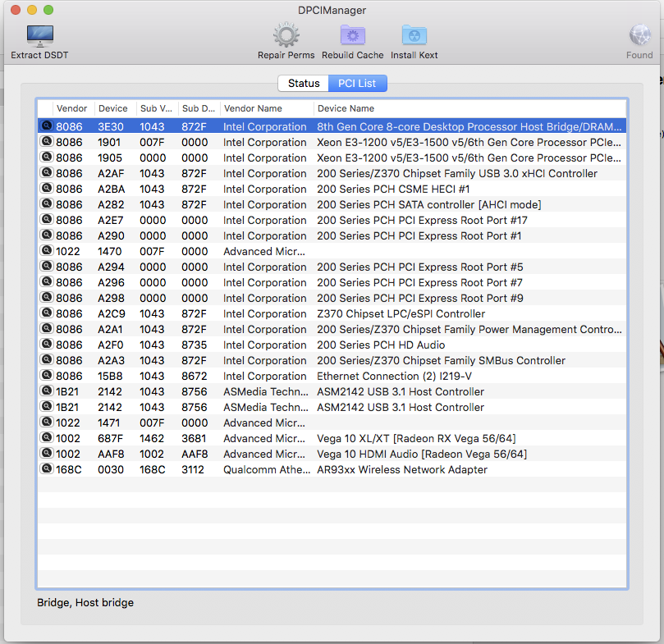664x644 pixels.
Task: Click lookup icon for device 1901 row
Action: pyautogui.click(x=46, y=141)
